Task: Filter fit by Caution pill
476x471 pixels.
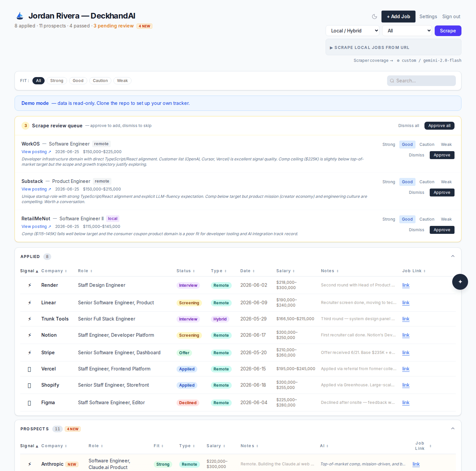Action: click(100, 81)
